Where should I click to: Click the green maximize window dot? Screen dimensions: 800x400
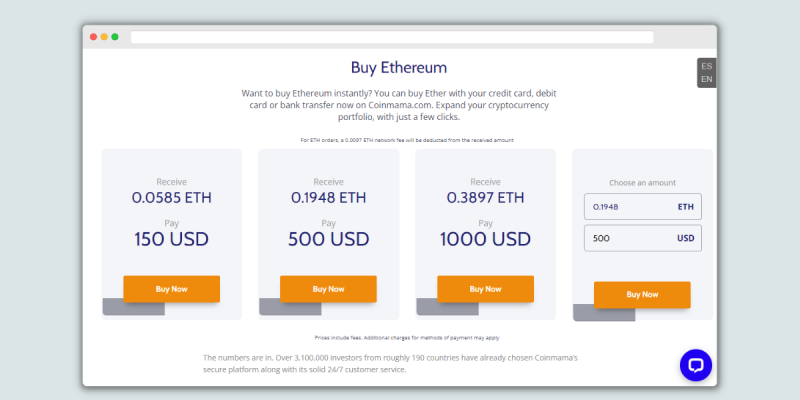(115, 37)
